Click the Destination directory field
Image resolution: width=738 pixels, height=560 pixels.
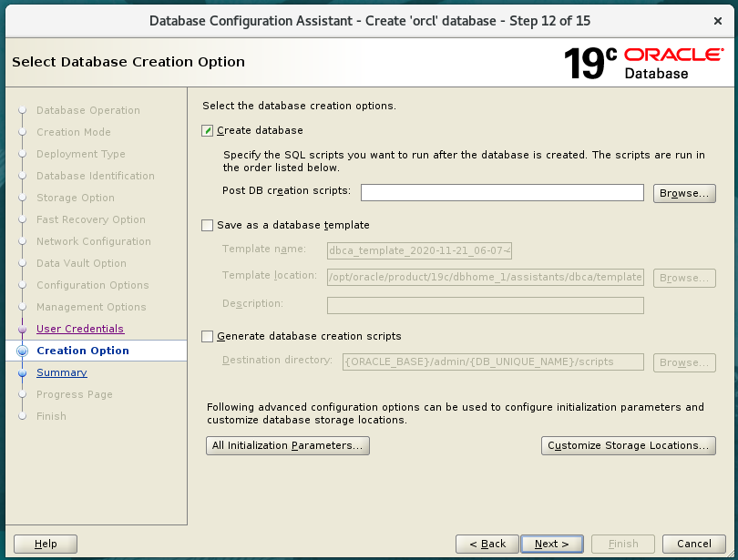click(493, 362)
